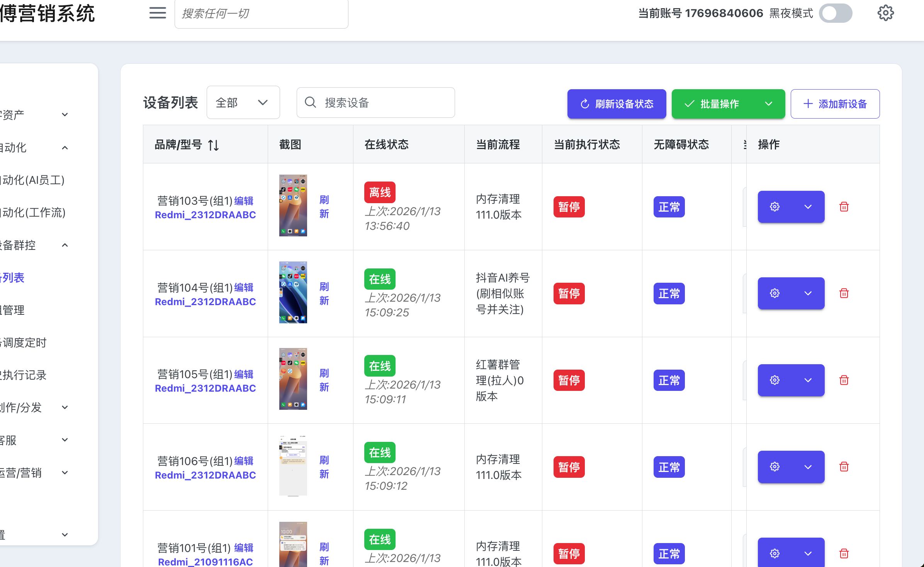Open 调度定时 sidebar menu item
The width and height of the screenshot is (924, 567).
coord(24,343)
